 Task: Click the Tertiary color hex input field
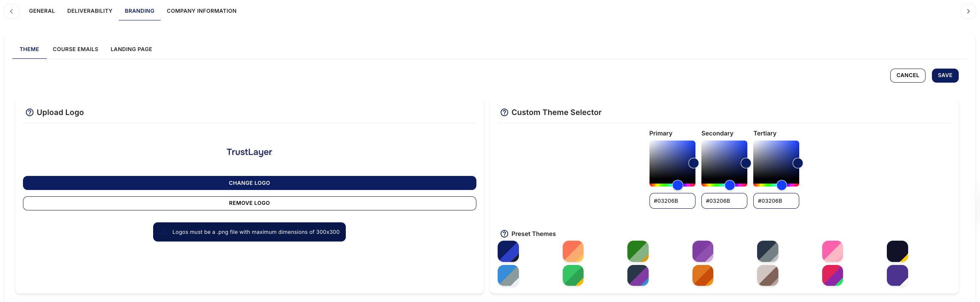[776, 201]
